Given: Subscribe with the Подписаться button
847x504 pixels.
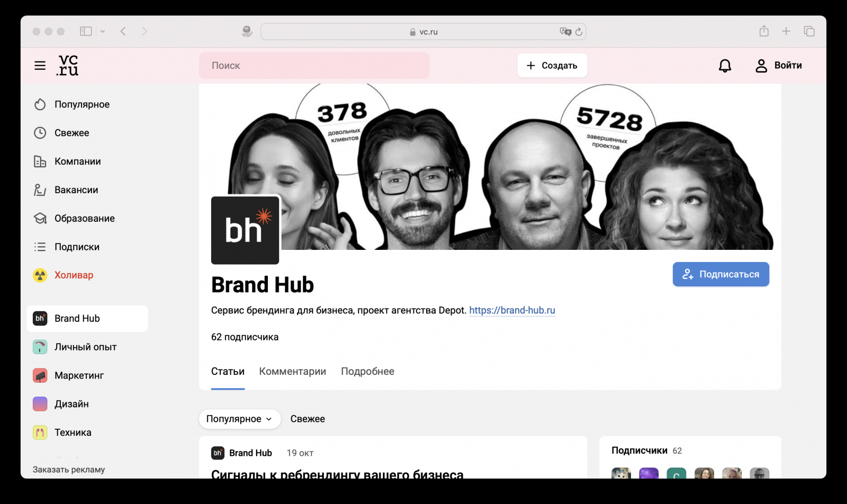Looking at the screenshot, I should 721,274.
